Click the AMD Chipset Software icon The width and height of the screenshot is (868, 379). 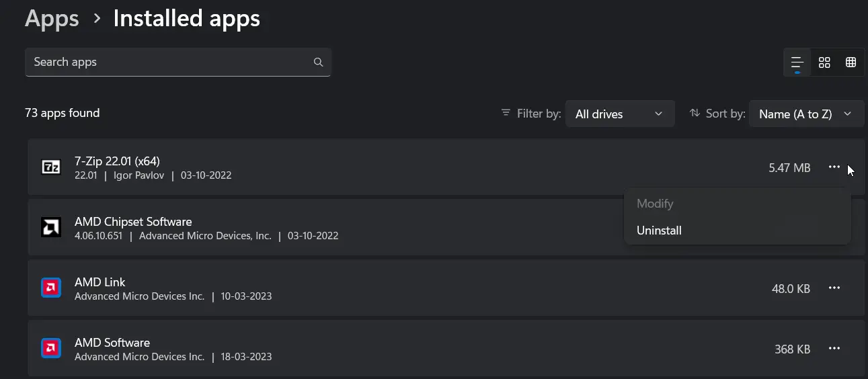[x=51, y=228]
